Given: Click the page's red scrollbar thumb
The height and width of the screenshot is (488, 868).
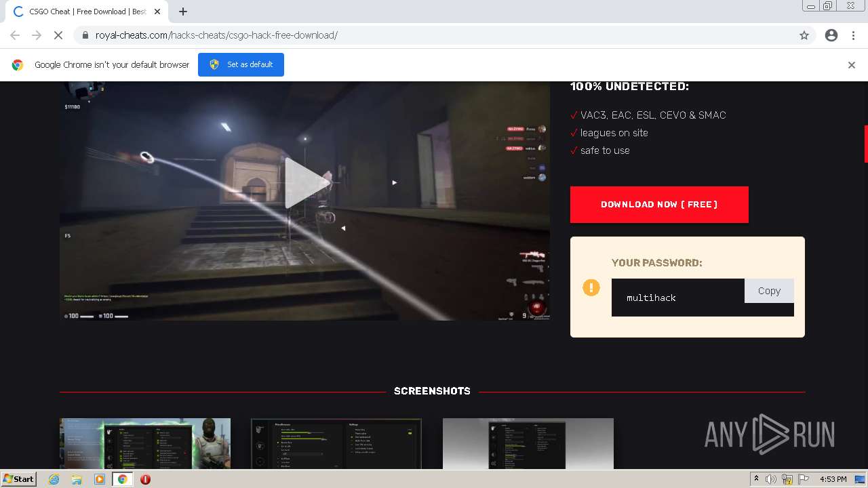Looking at the screenshot, I should tap(866, 144).
